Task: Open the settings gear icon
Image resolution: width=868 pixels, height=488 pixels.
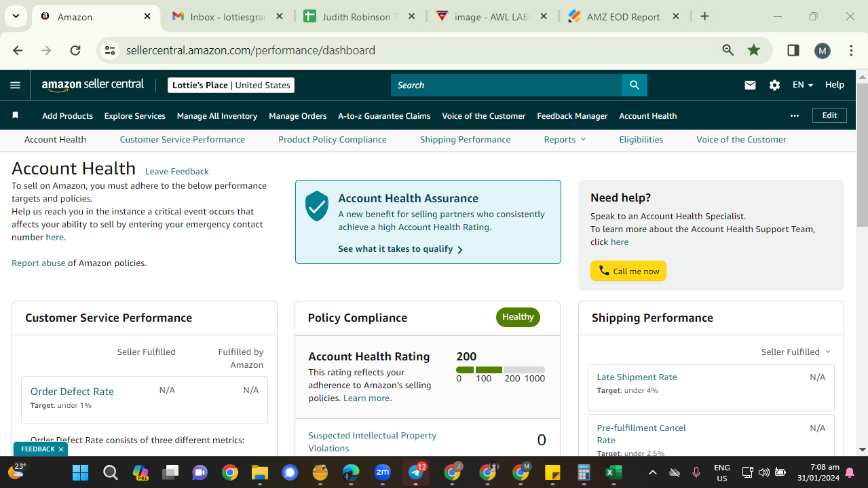Action: click(774, 85)
